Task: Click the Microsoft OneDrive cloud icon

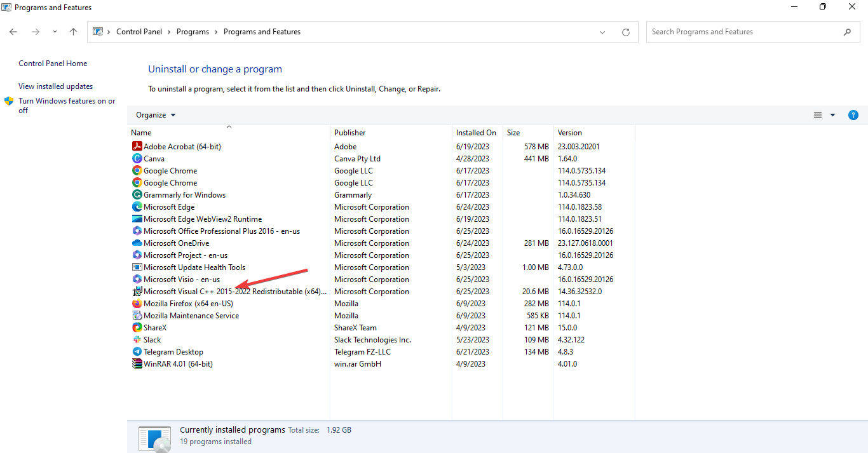Action: (137, 243)
